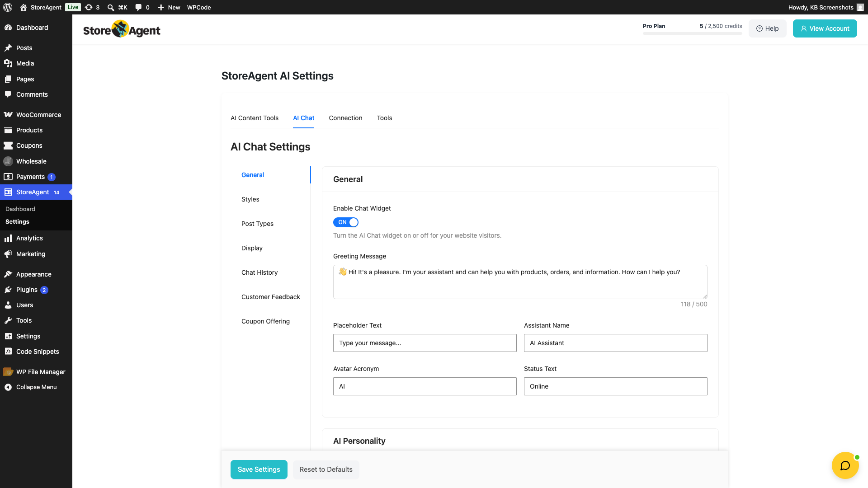Screen dimensions: 868x488
Task: Select the AI Chat tab
Action: pyautogui.click(x=303, y=118)
